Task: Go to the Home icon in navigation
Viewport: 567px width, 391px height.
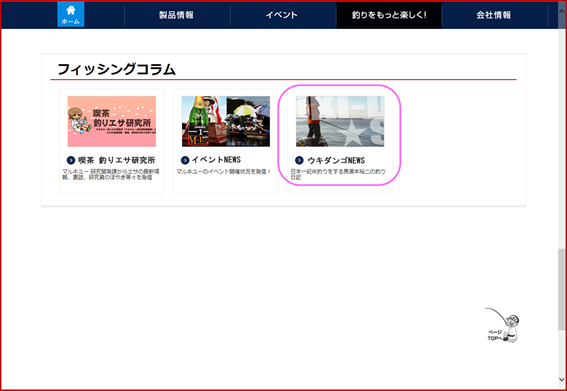Action: click(x=71, y=14)
